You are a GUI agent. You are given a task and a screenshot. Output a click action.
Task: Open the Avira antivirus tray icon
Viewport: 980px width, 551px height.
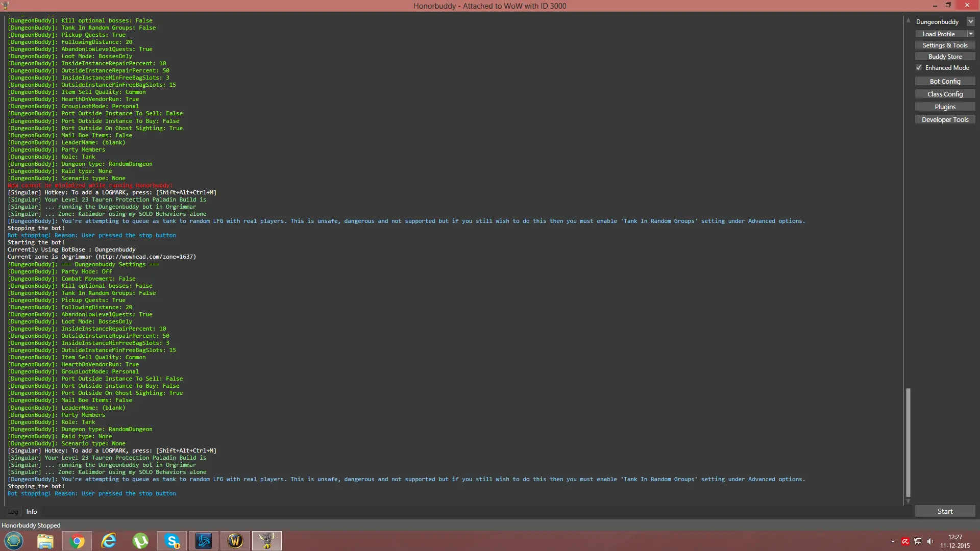click(905, 541)
